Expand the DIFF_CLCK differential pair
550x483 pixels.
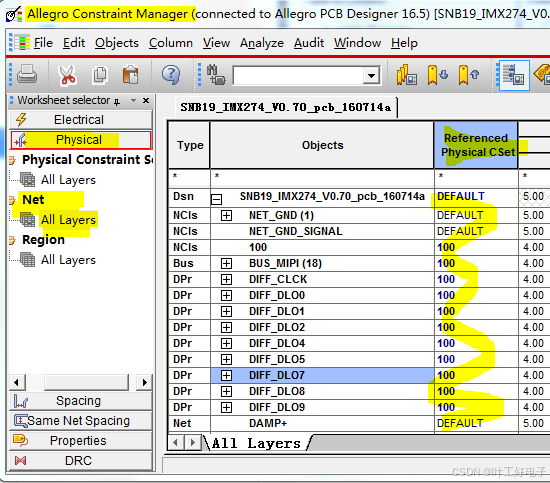[226, 279]
